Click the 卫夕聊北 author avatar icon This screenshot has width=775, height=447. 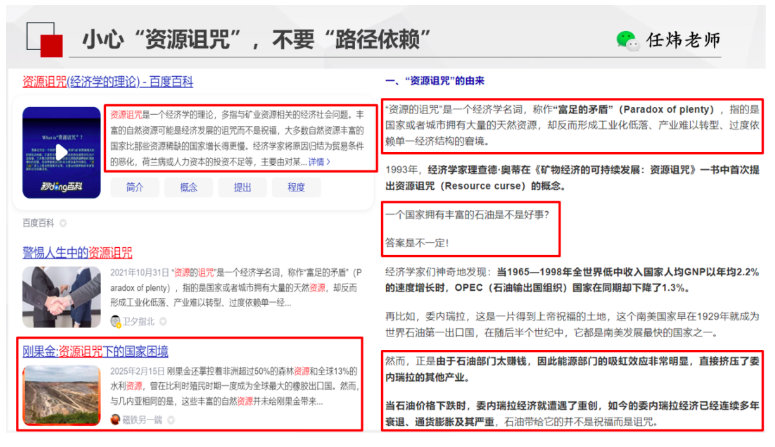point(116,321)
